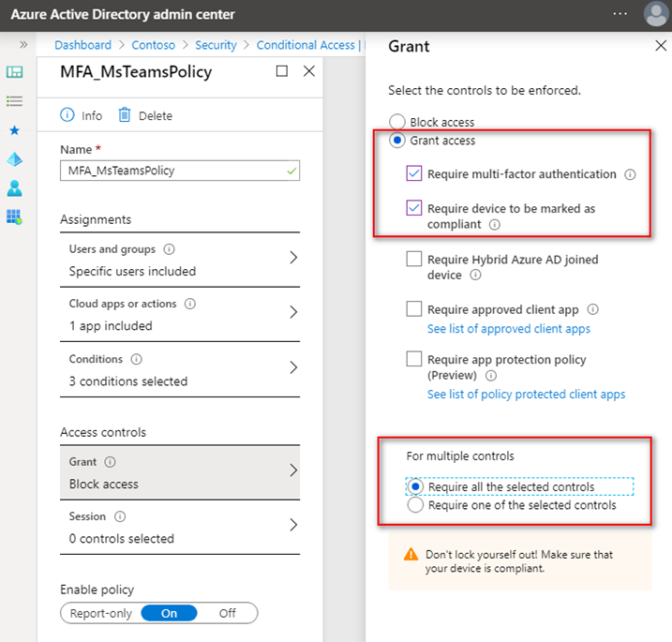This screenshot has height=642, width=672.
Task: Set Enable policy to Report-only
Action: 100,613
